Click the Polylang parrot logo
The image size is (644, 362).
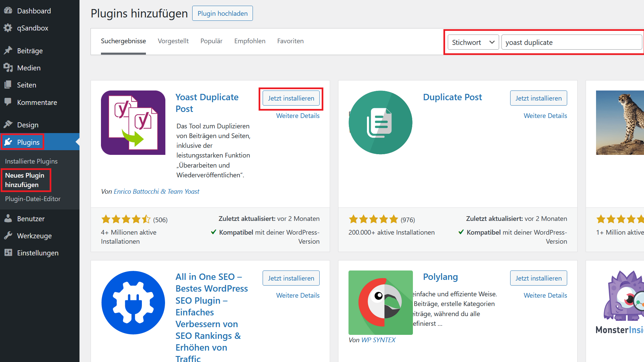(381, 303)
